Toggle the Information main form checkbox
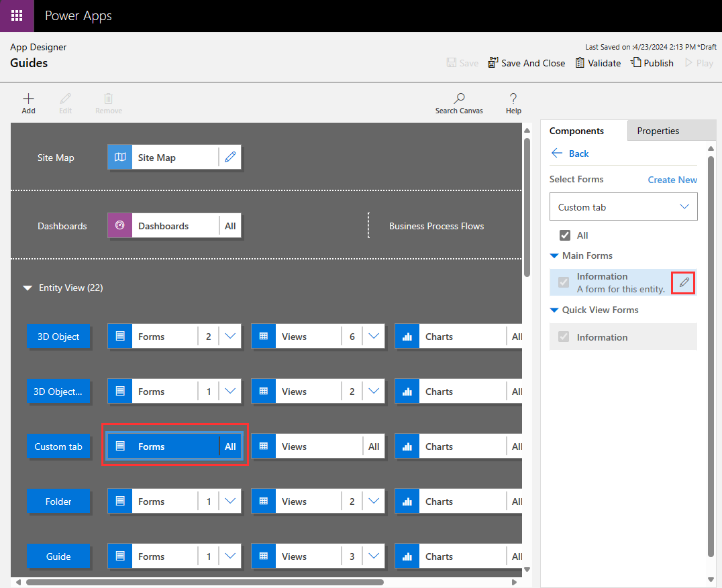 [x=564, y=282]
